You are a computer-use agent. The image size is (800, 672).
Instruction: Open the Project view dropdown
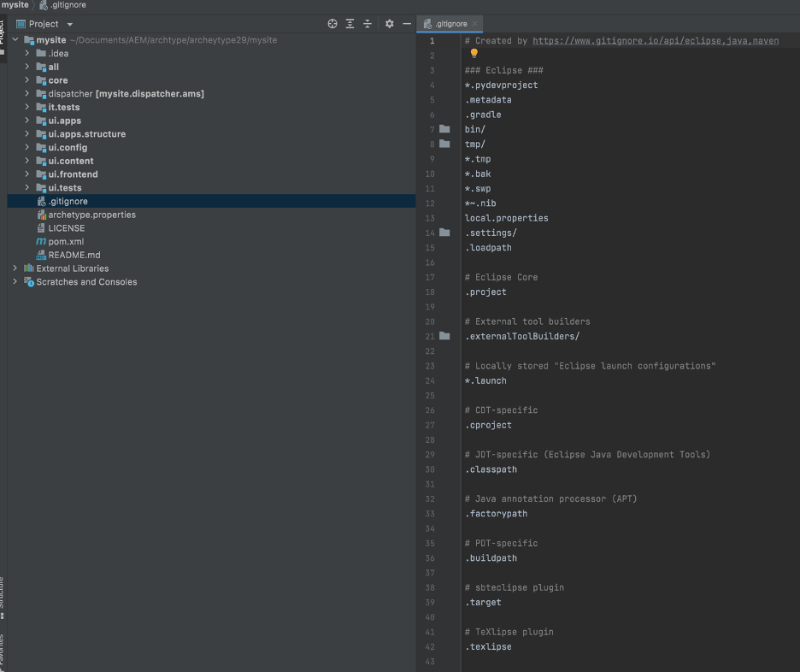click(x=69, y=24)
